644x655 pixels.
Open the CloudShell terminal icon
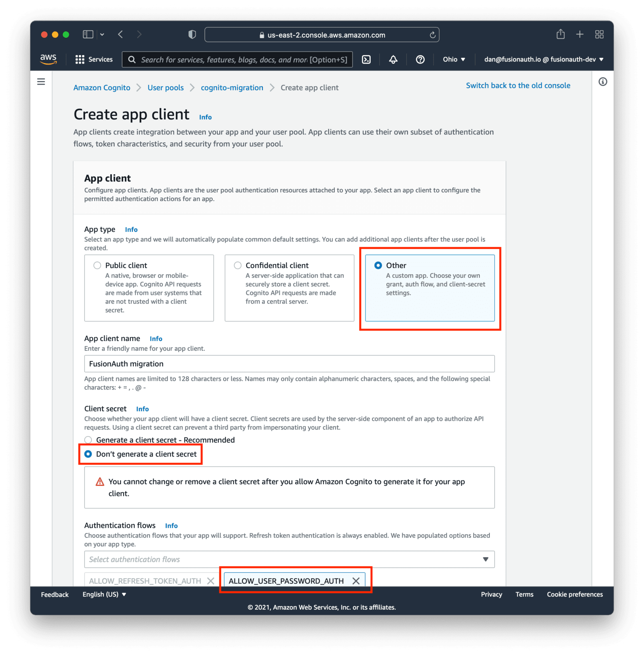367,59
